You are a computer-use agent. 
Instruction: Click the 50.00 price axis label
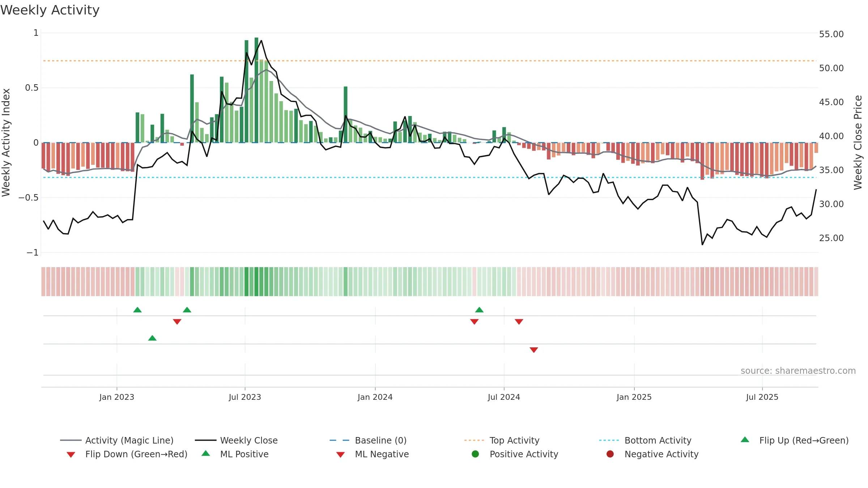(831, 68)
